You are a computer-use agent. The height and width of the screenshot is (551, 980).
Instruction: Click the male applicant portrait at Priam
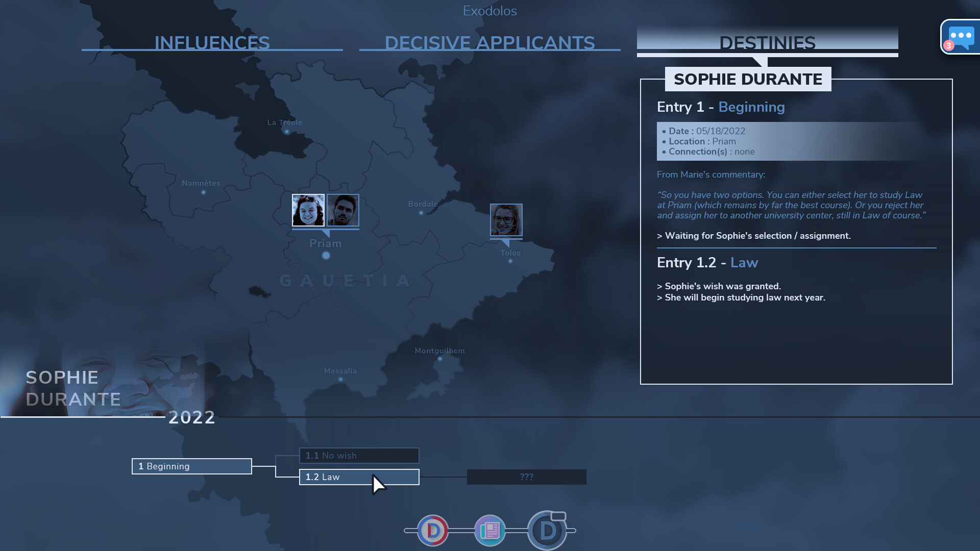point(343,210)
